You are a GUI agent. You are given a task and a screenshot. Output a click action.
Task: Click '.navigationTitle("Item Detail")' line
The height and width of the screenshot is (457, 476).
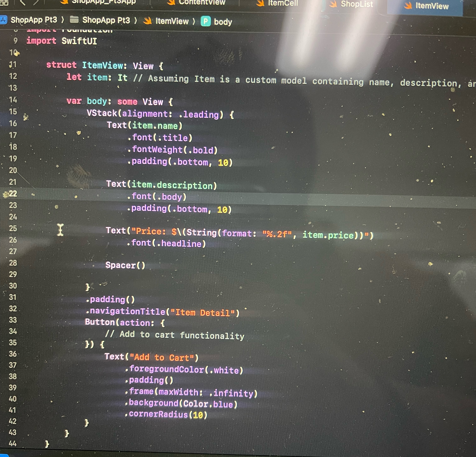pos(163,312)
